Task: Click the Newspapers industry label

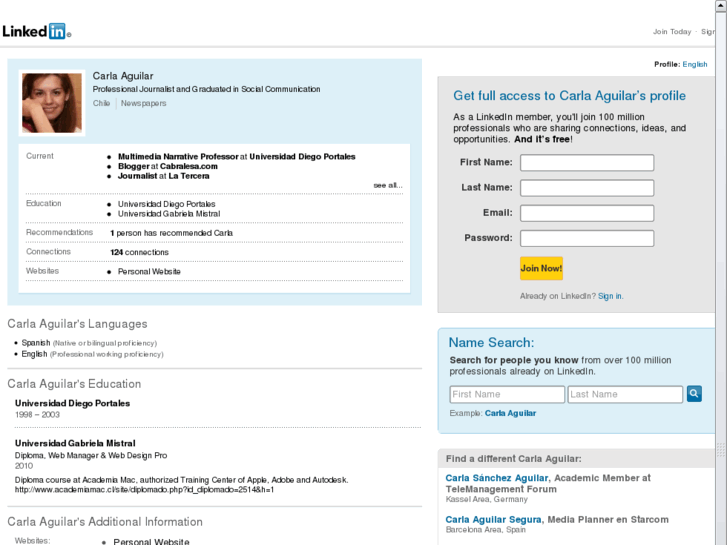Action: coord(143,103)
